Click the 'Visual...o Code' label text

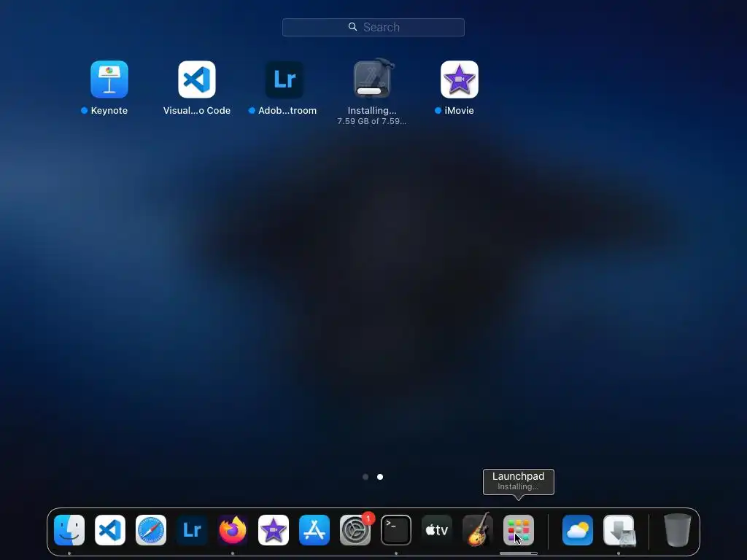197,111
